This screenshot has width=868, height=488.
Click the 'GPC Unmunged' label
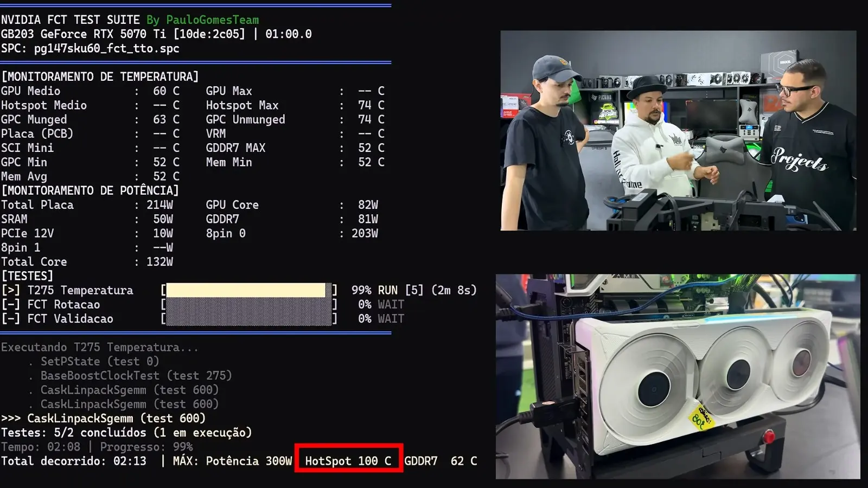pyautogui.click(x=245, y=119)
